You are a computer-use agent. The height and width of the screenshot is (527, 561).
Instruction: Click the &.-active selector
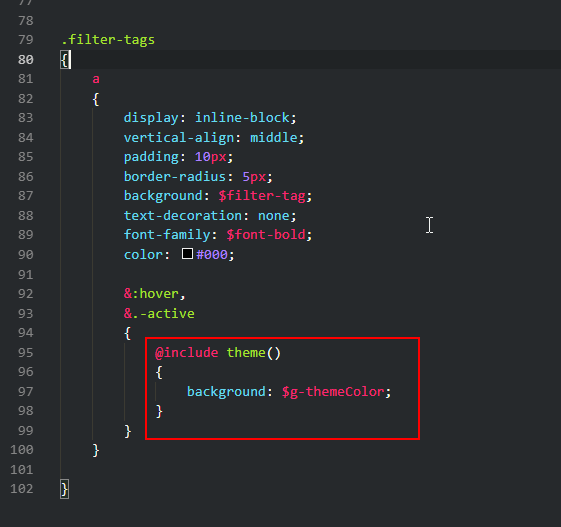click(159, 314)
